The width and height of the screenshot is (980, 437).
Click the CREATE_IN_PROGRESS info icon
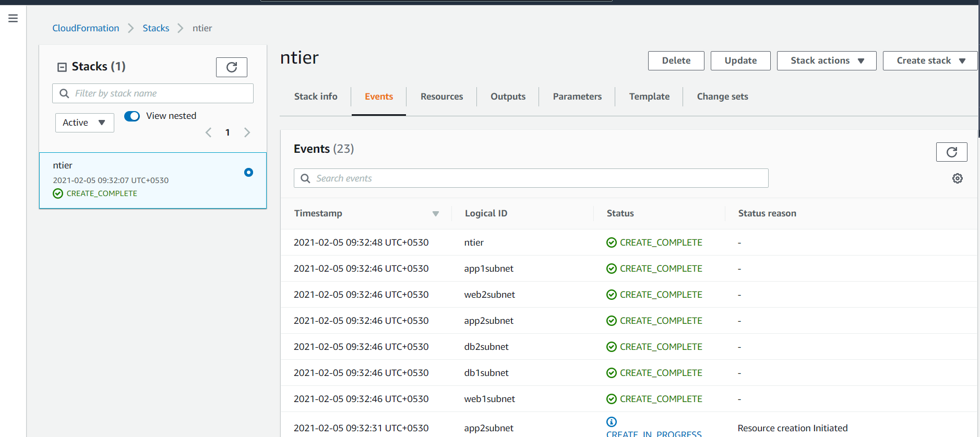(612, 421)
